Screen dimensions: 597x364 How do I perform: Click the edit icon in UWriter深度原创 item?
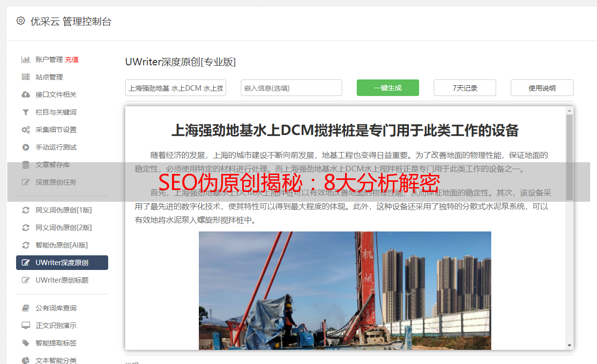click(x=26, y=263)
